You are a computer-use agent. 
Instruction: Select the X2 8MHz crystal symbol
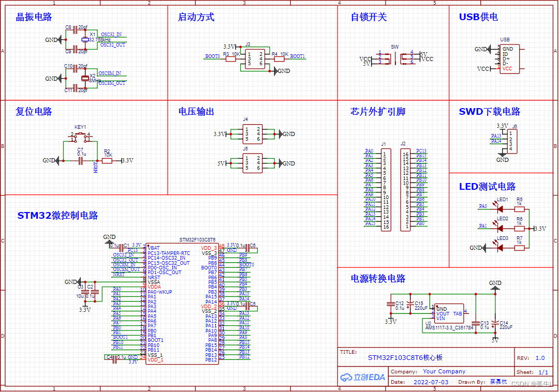click(x=84, y=79)
